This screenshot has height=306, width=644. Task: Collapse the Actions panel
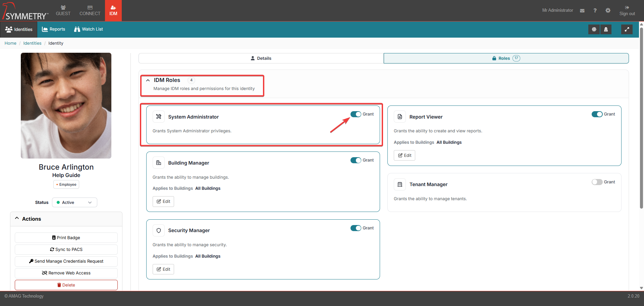pyautogui.click(x=17, y=219)
